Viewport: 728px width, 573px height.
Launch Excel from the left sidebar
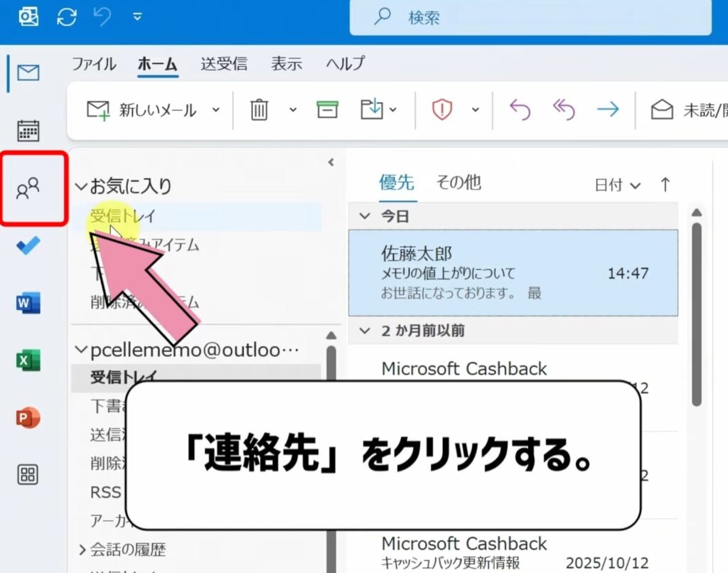27,360
